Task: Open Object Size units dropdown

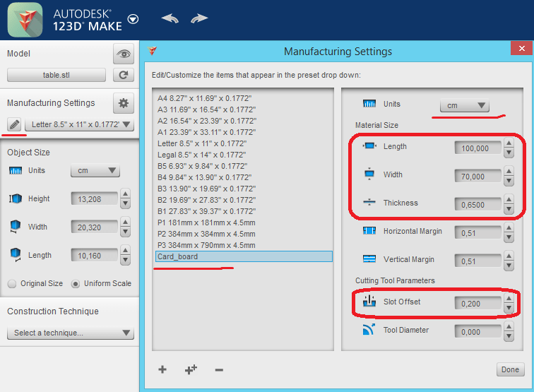Action: pyautogui.click(x=95, y=170)
